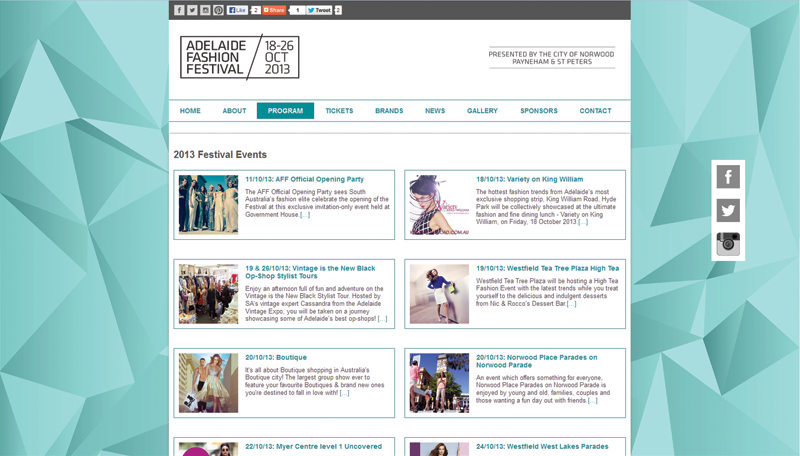Open the Brands menu item
This screenshot has width=800, height=456.
389,111
